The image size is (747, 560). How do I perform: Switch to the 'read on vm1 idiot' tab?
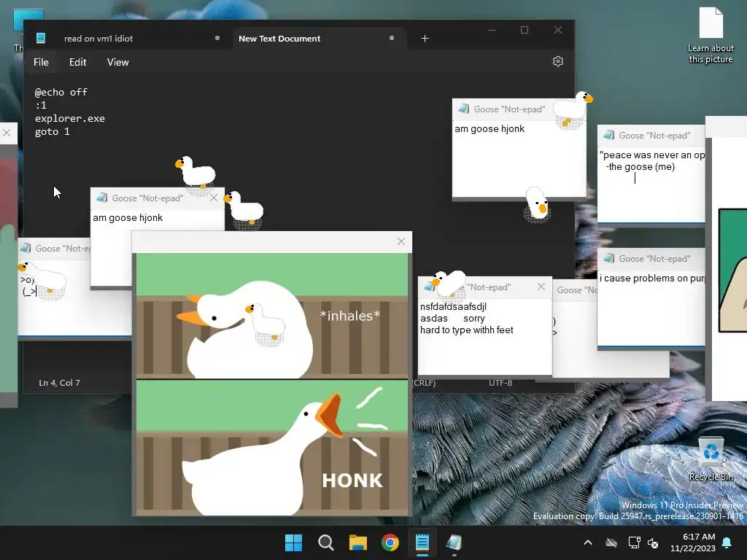click(x=98, y=39)
